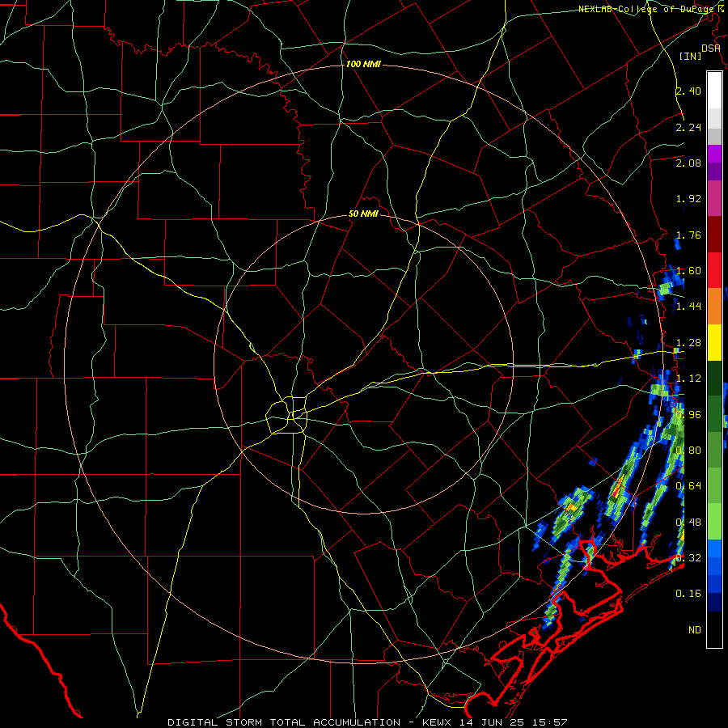Click the '1.60' legend value

tap(688, 271)
